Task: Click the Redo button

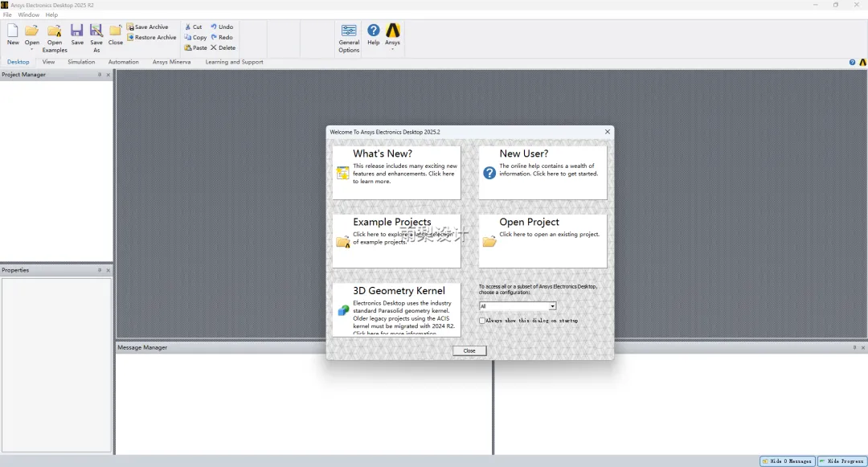Action: point(222,37)
